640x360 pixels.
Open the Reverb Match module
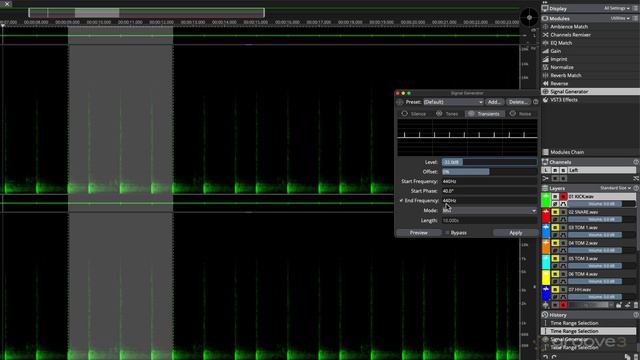(565, 76)
